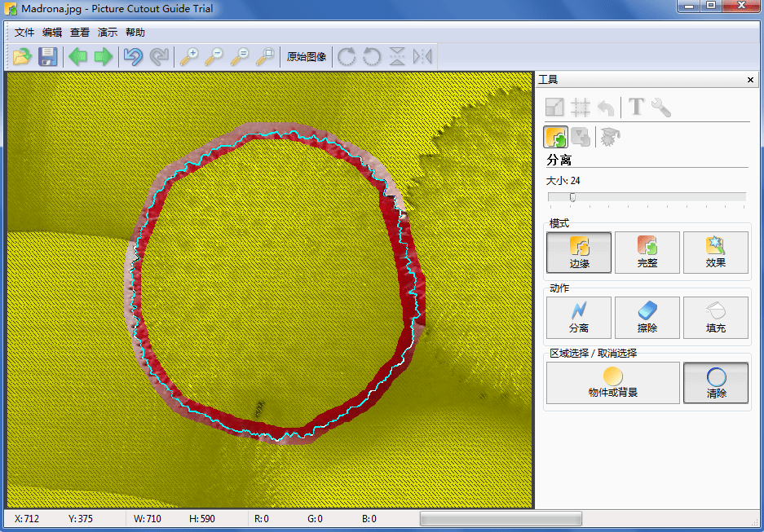Select 完整 (Complete) mode
Screen dimensions: 764x532
click(647, 253)
